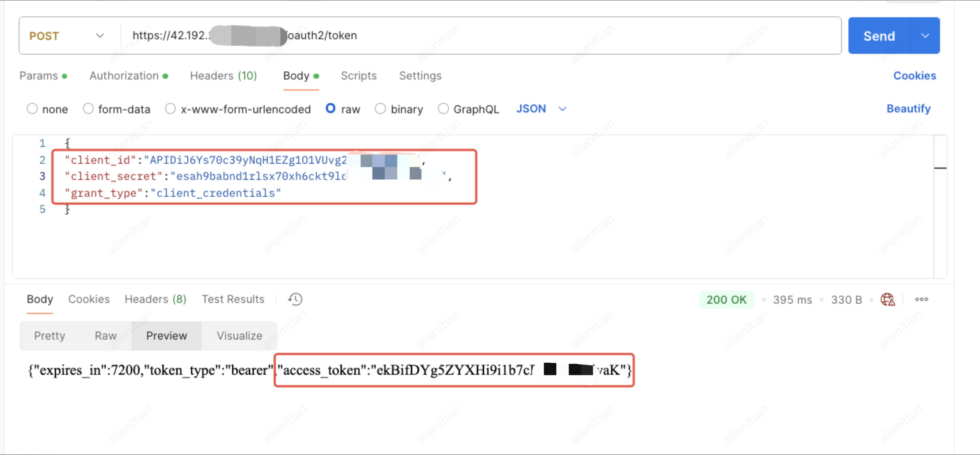980x455 pixels.
Task: Select the none body radio button
Action: [x=32, y=109]
